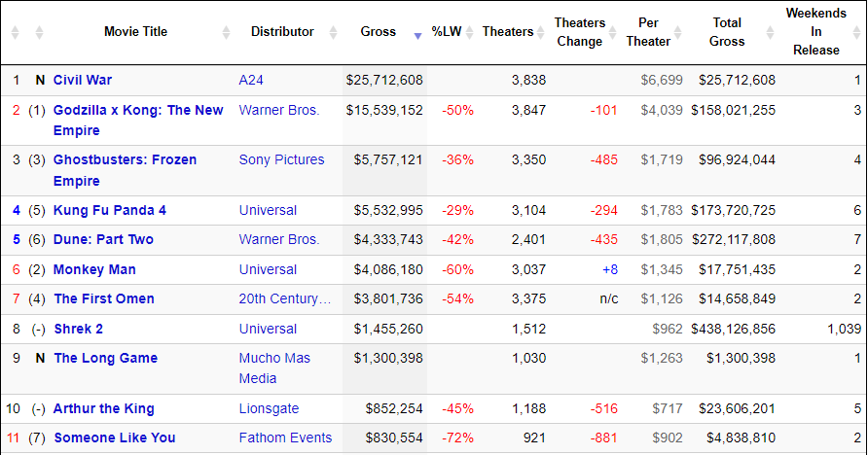This screenshot has height=455, width=868.
Task: Open Ghostbusters: Frozen Empire link
Action: click(125, 170)
